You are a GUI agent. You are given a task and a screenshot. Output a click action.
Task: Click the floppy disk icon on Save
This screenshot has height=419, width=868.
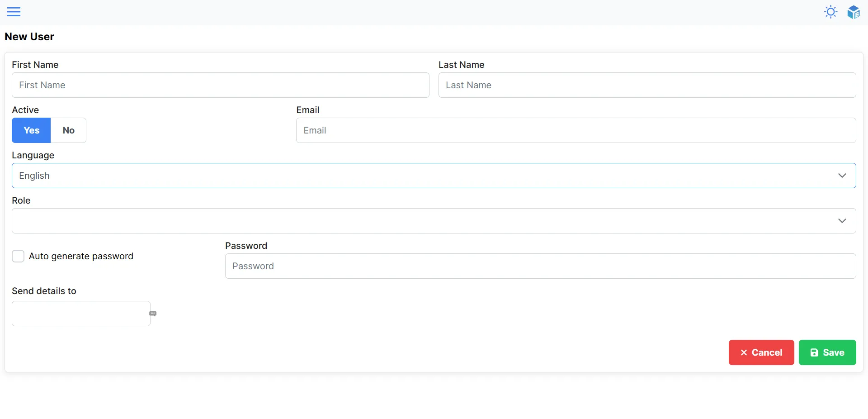(x=814, y=352)
